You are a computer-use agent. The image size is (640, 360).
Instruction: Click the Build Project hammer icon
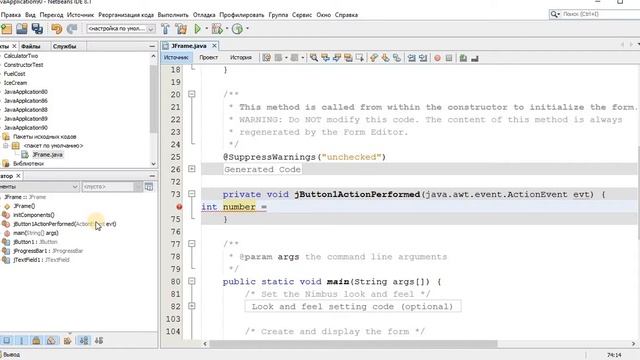coord(165,29)
